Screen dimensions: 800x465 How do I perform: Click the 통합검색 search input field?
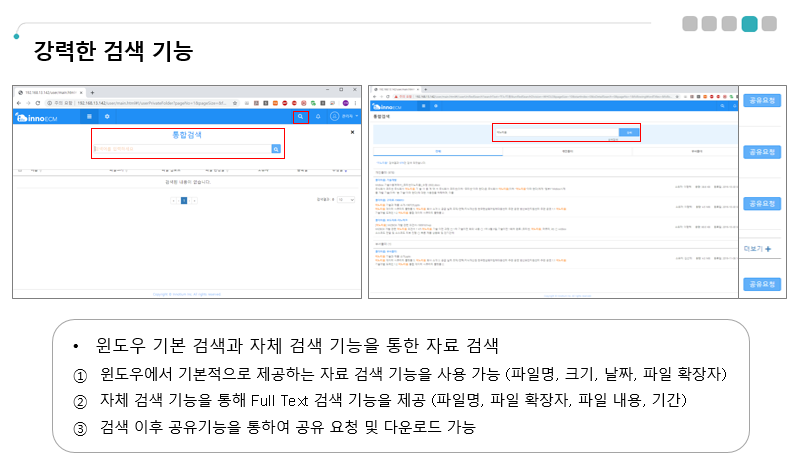tap(182, 148)
